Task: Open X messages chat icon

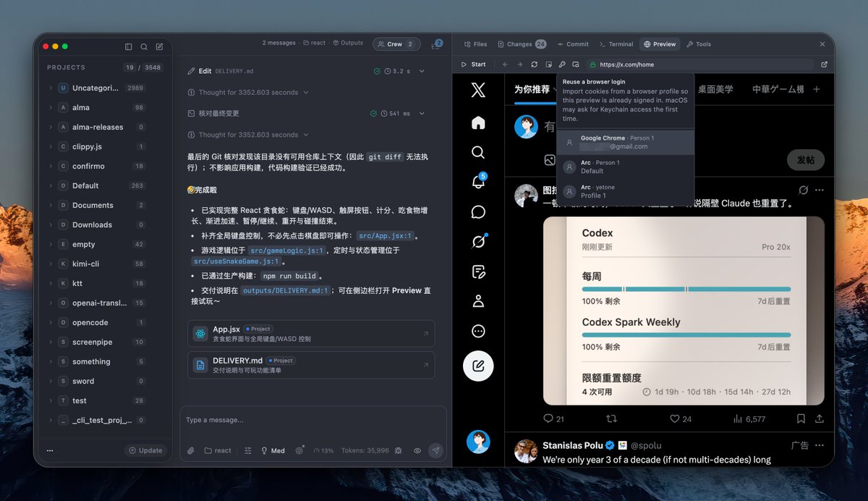Action: point(478,212)
